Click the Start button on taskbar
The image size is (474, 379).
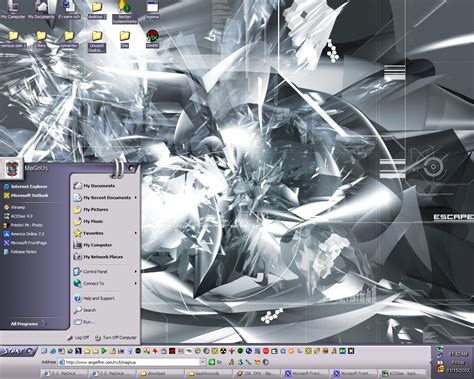[x=18, y=351]
